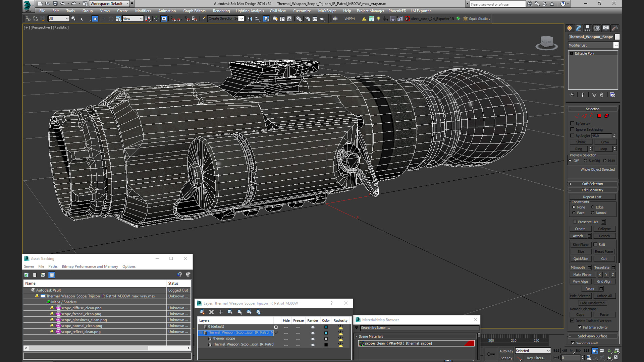Open the Motion command panel tab
This screenshot has width=644, height=362.
coord(597,28)
